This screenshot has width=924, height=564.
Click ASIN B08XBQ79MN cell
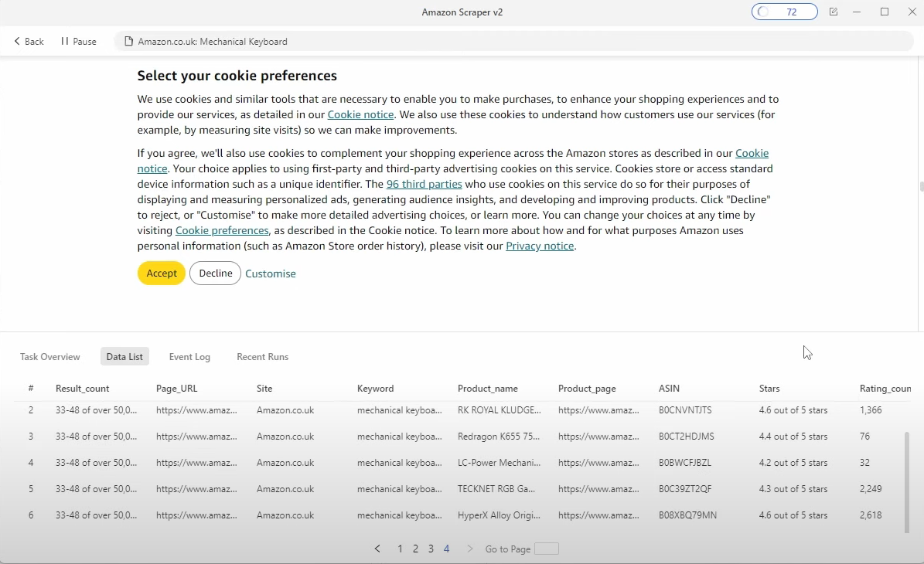pos(687,515)
